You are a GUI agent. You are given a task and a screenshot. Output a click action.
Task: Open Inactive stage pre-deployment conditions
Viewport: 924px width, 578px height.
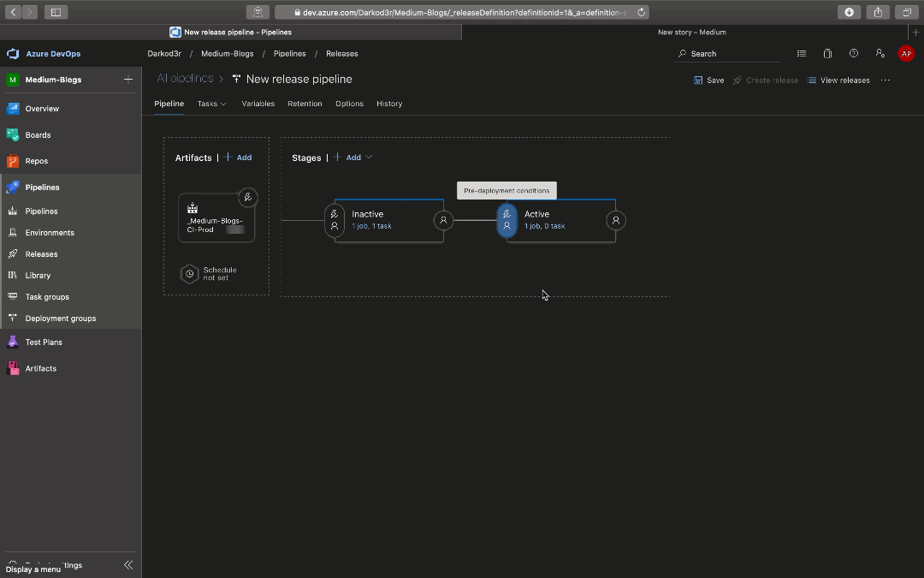coord(335,220)
